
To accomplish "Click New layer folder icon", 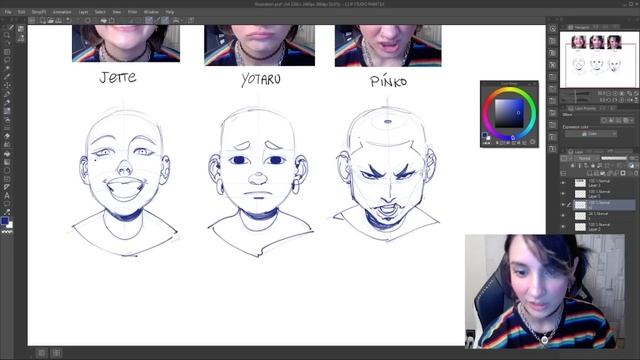I will tap(602, 173).
